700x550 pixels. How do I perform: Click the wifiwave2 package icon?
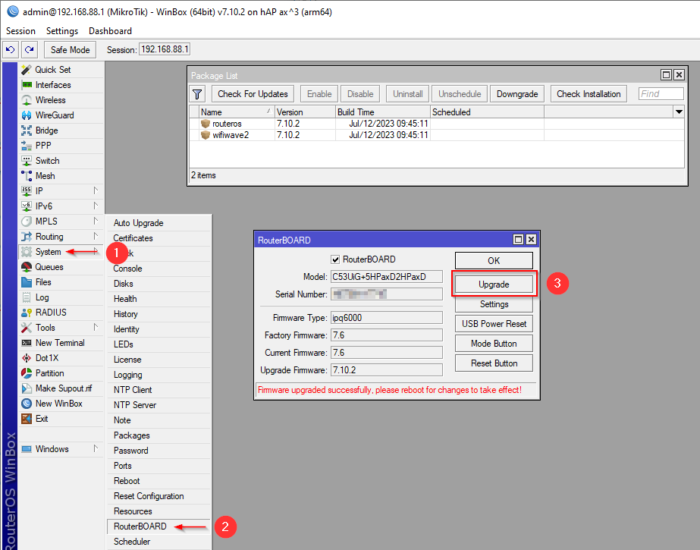coord(205,135)
